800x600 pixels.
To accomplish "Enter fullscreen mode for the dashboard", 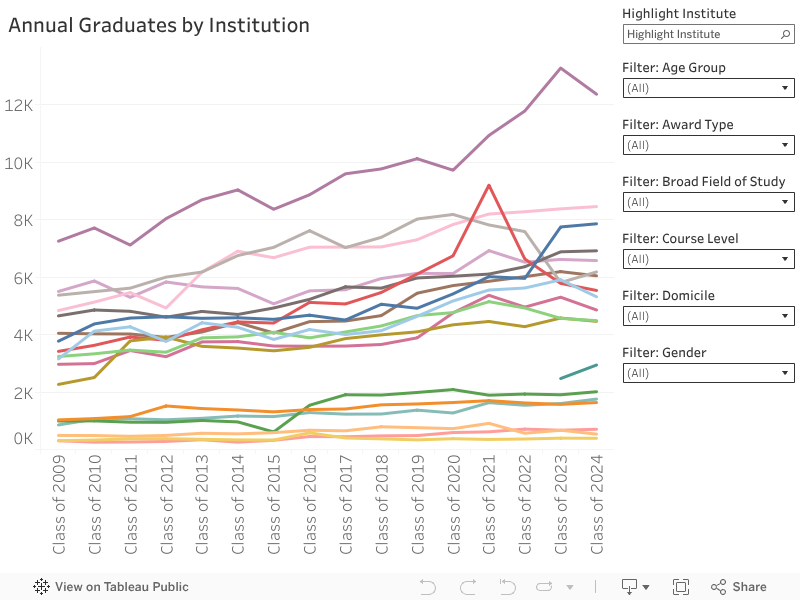I will pos(682,587).
